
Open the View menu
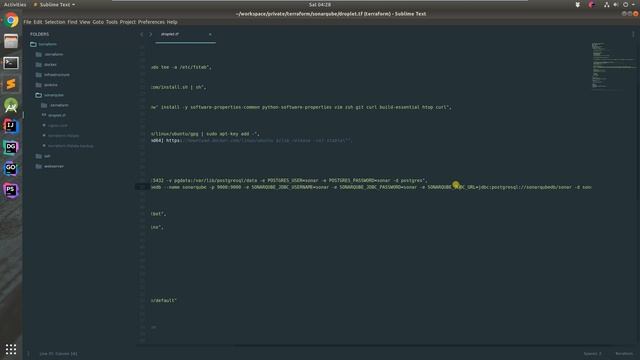coord(85,22)
